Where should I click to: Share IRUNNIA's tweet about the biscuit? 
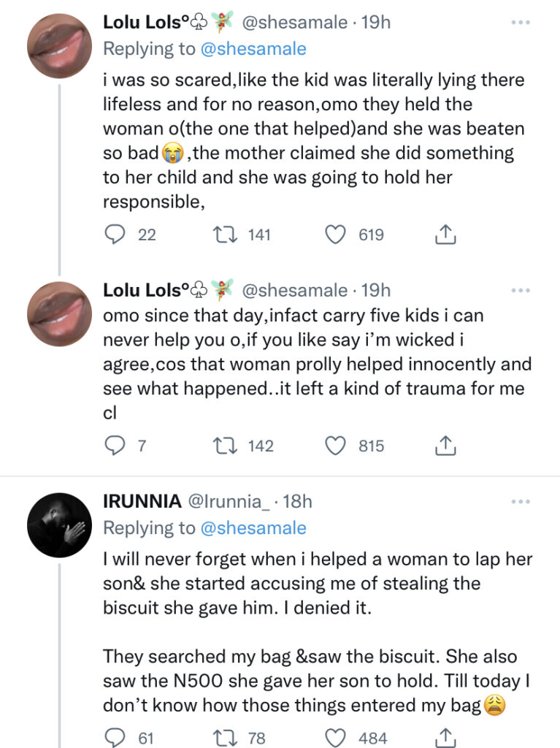tap(445, 737)
